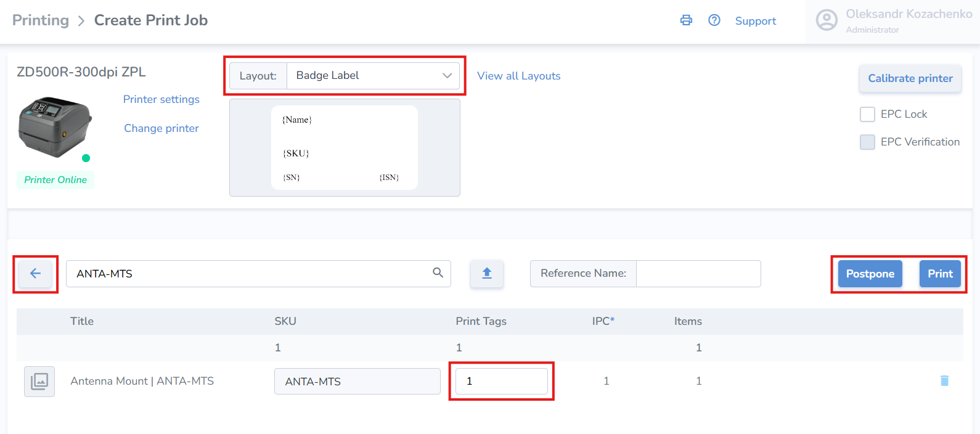Enable the EPC Lock checkbox
The width and height of the screenshot is (980, 434).
click(867, 114)
